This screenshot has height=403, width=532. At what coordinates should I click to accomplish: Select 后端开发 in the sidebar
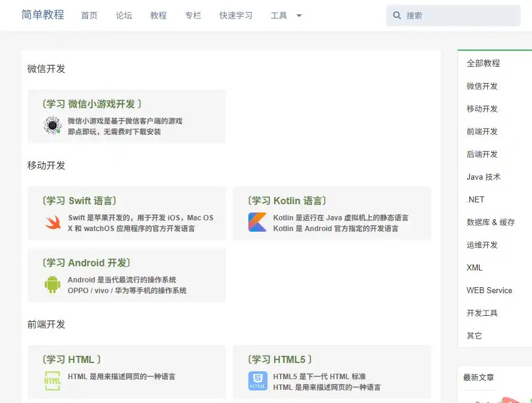point(482,155)
